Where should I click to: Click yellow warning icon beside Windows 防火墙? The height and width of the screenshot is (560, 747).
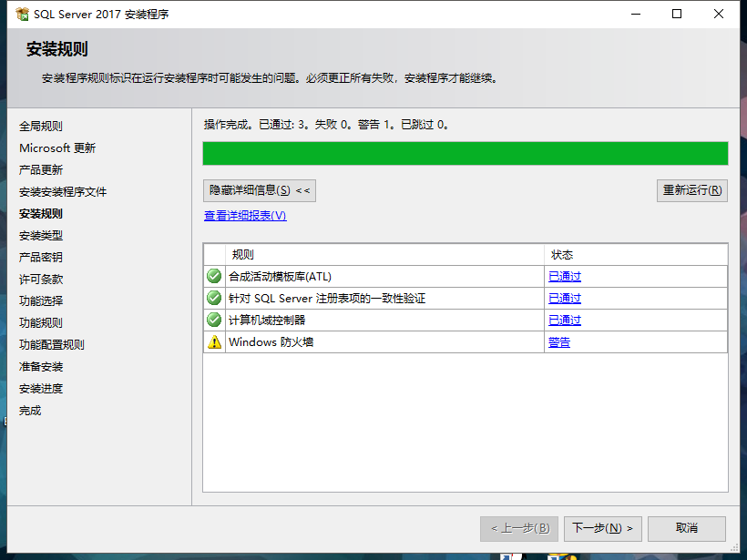click(214, 342)
